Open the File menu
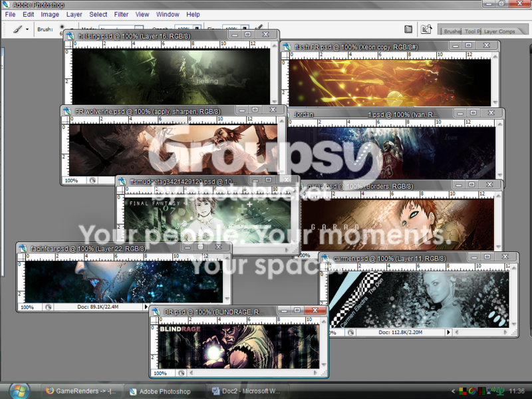The image size is (532, 399). pos(10,14)
